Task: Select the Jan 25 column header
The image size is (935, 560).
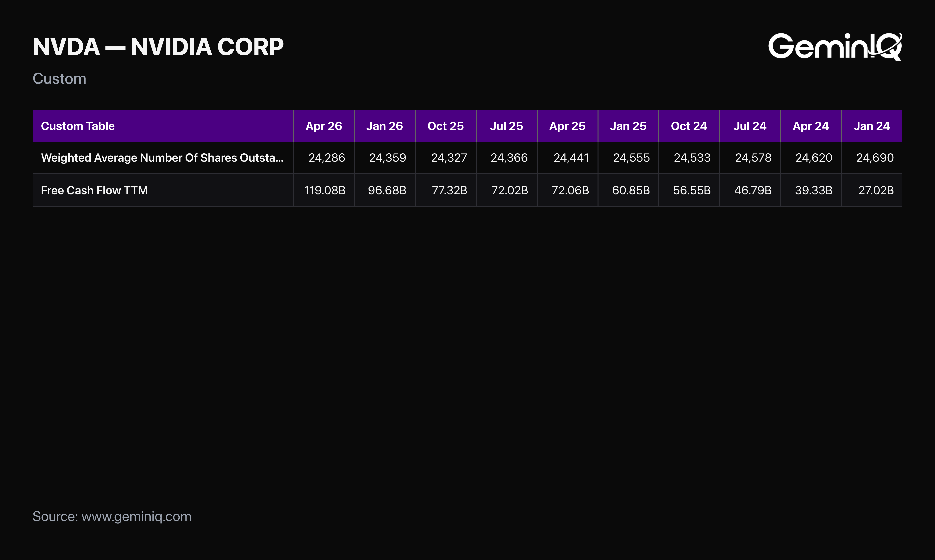Action: 628,126
